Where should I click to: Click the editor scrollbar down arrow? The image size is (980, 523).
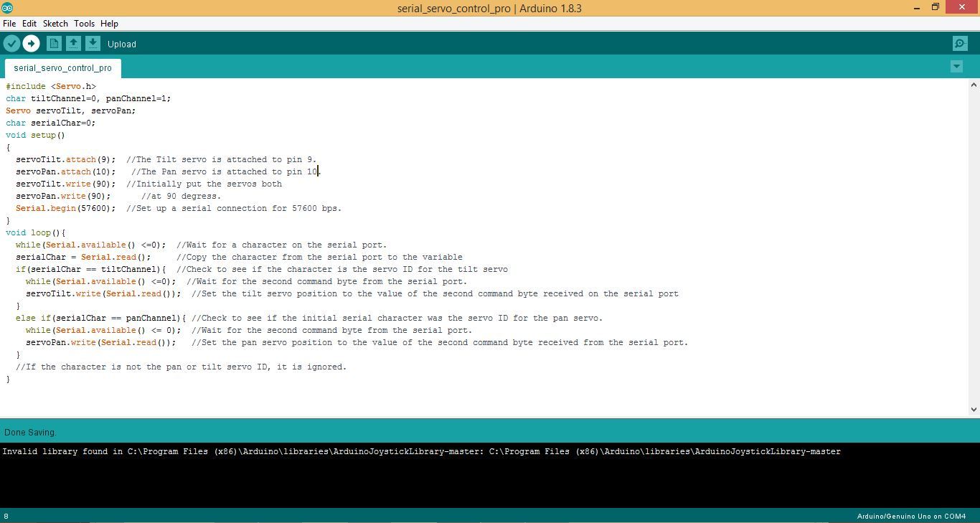click(x=974, y=410)
